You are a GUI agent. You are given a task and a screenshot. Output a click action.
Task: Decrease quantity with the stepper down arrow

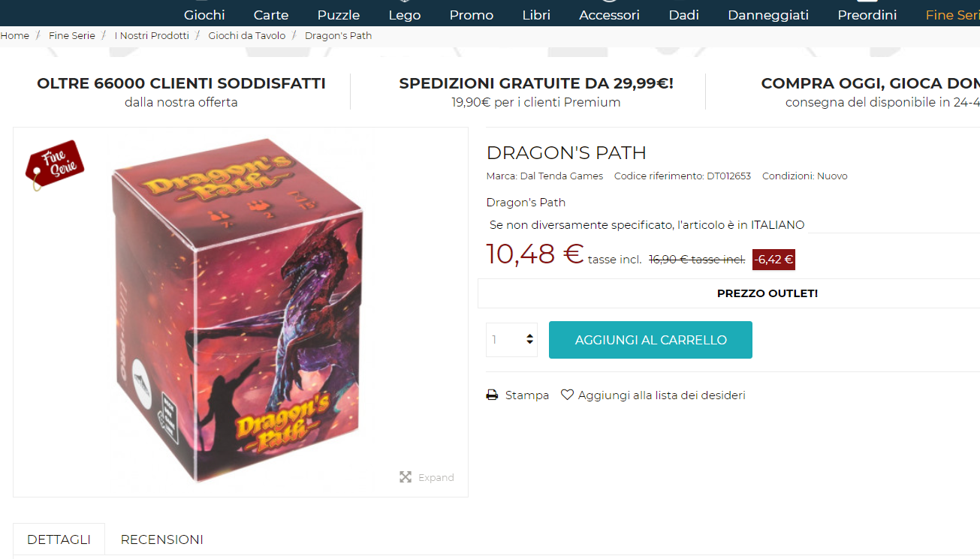[x=530, y=344]
